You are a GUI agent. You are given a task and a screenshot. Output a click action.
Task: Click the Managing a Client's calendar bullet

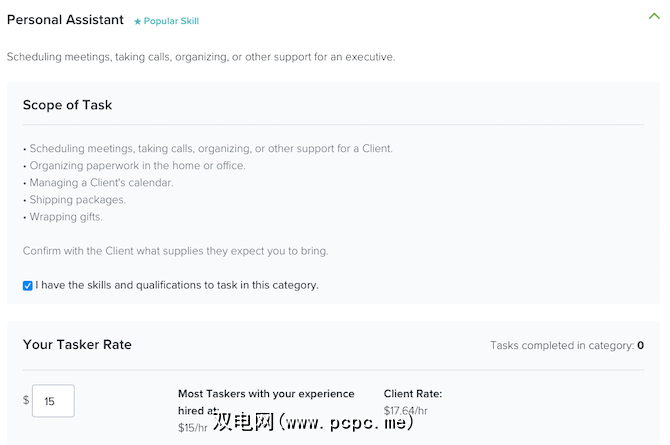tap(101, 182)
